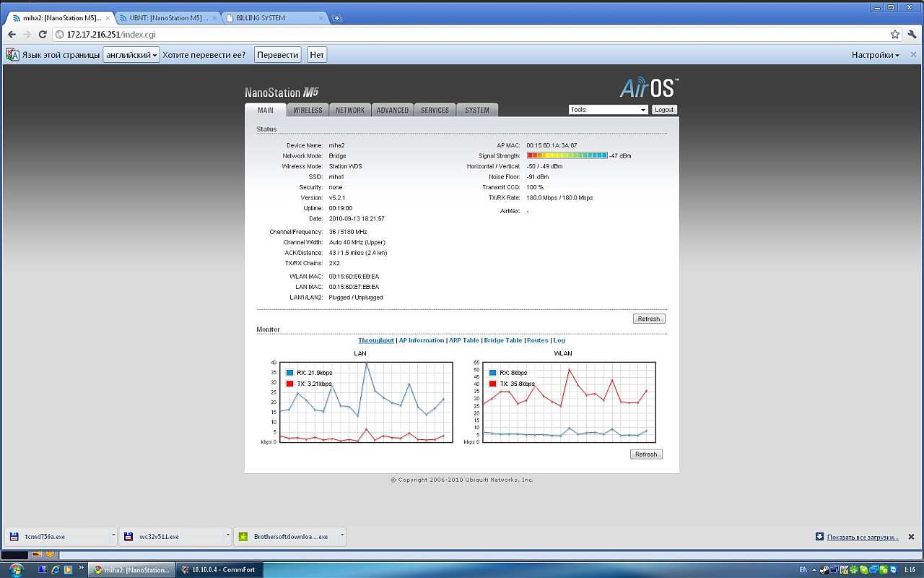
Task: Open tcmd756a.exe download options arrow
Action: coord(113,536)
